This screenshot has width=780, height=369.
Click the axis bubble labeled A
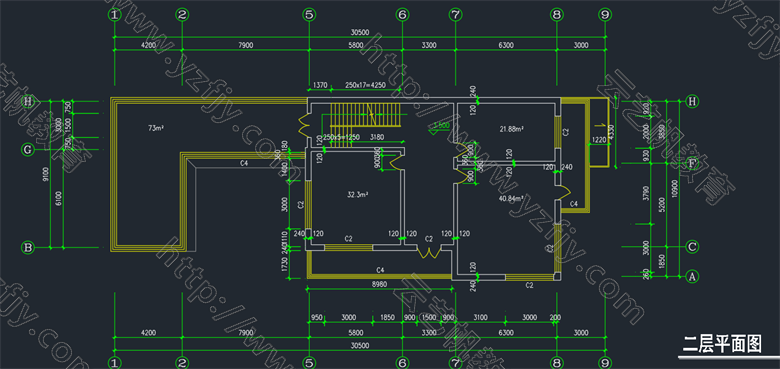[x=690, y=276]
